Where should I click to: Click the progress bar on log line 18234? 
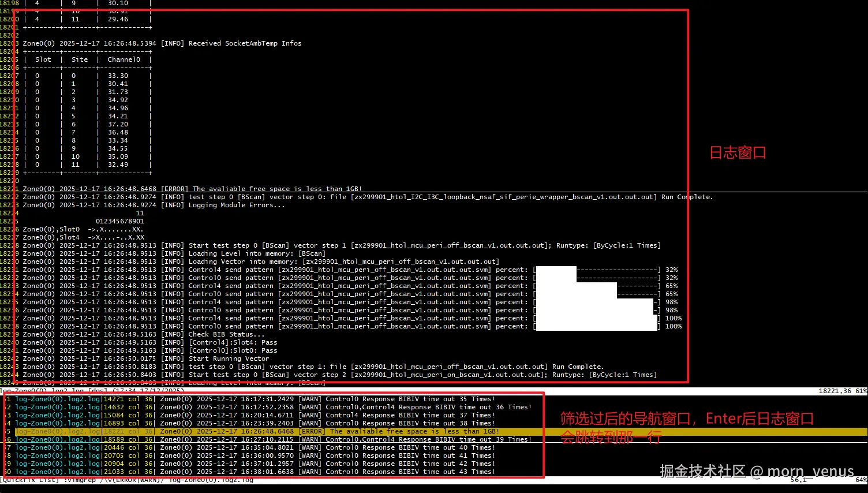coord(597,294)
